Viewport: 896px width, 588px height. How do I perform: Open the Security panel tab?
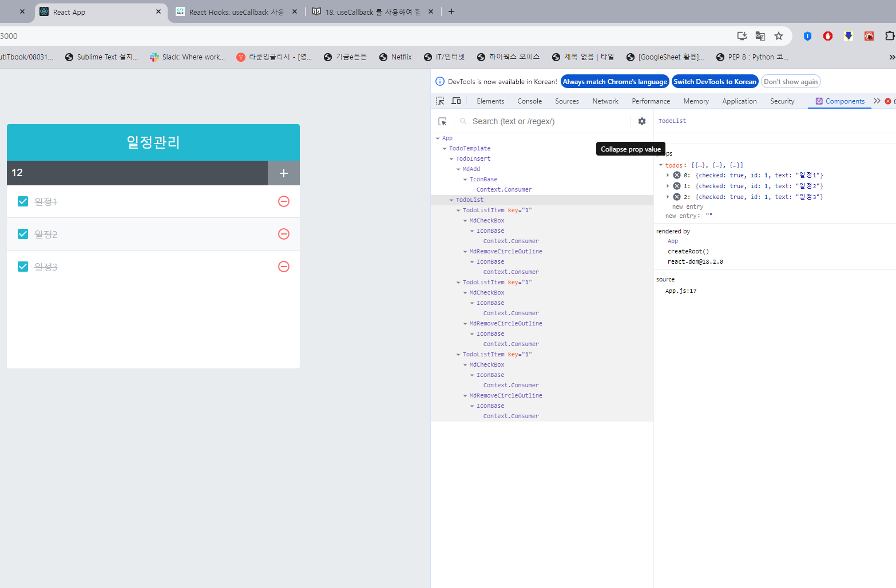click(x=782, y=101)
